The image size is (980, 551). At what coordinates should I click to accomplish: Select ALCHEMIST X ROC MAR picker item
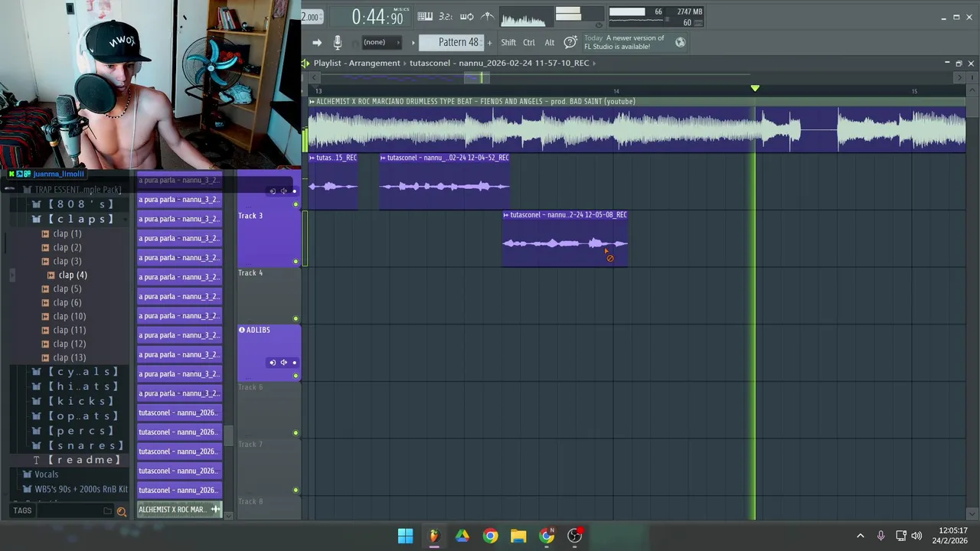pos(179,510)
